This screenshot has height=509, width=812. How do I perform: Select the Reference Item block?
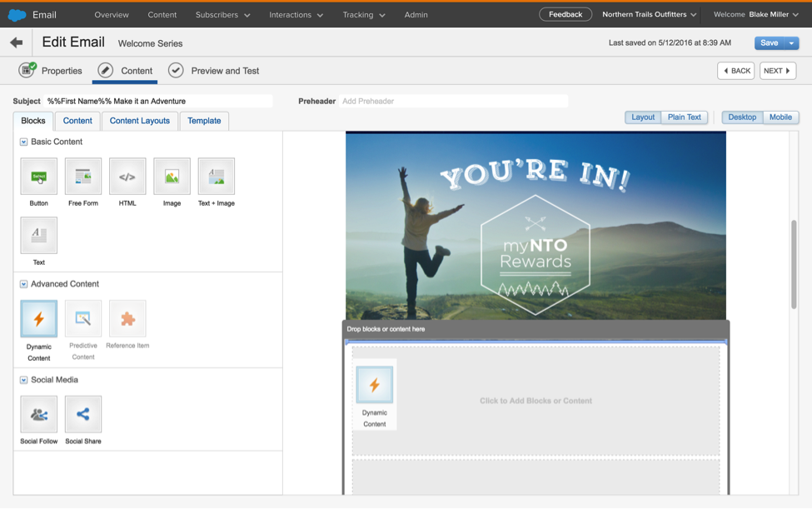coord(127,318)
